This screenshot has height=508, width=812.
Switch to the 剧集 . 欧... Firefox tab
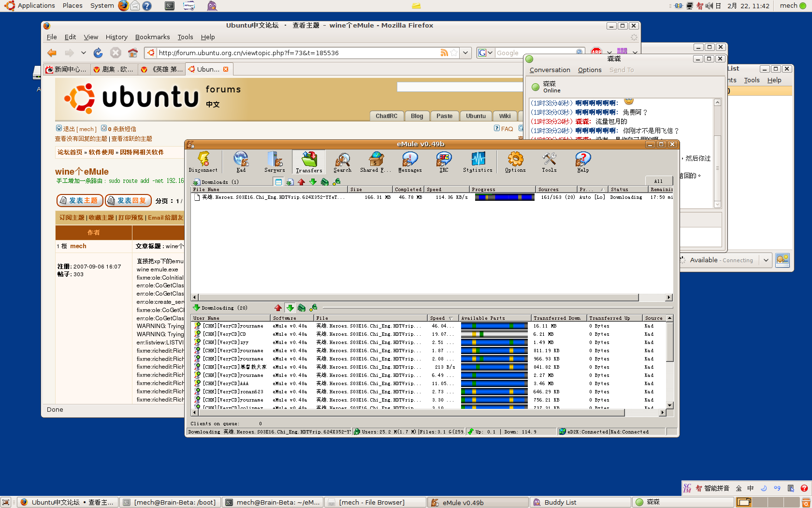click(x=114, y=69)
